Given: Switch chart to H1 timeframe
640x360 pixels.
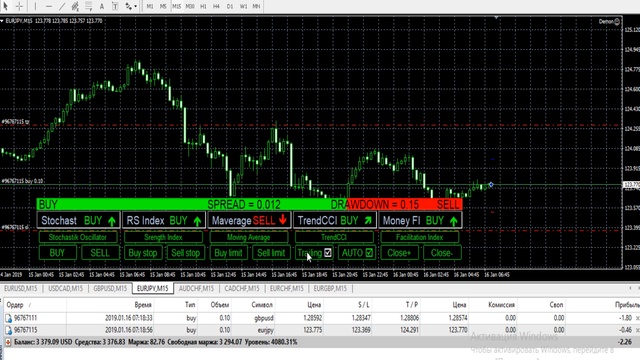Looking at the screenshot, I should 203,6.
